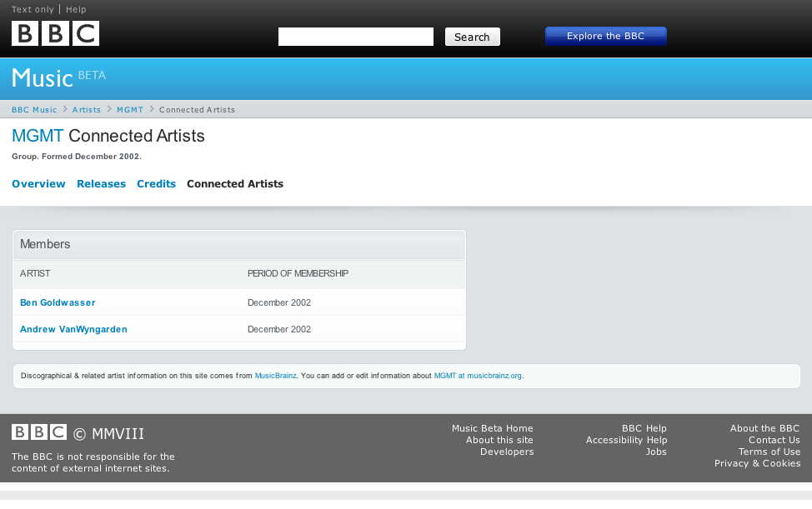Go to Artists breadcrumb

pos(87,110)
